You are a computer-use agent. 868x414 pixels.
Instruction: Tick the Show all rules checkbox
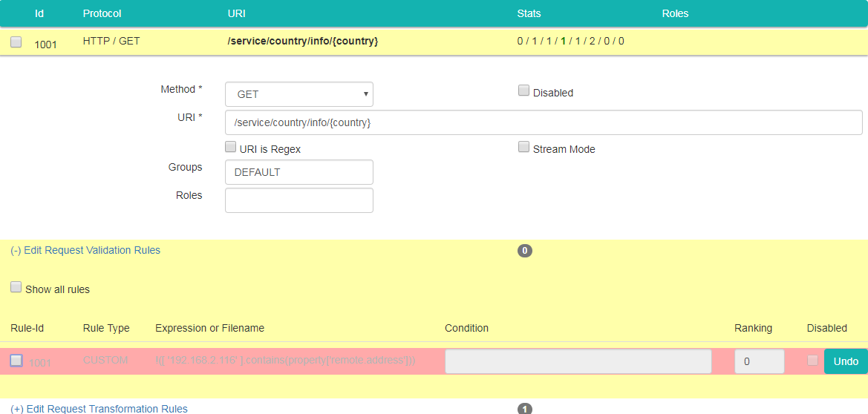pyautogui.click(x=16, y=288)
